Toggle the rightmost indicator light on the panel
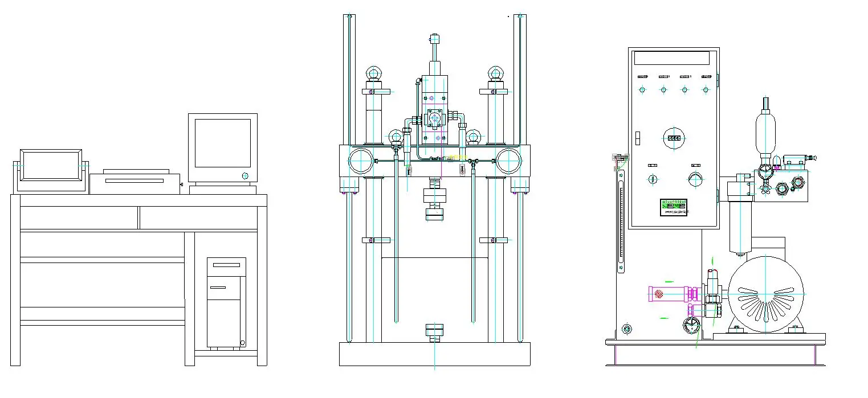 (x=705, y=90)
